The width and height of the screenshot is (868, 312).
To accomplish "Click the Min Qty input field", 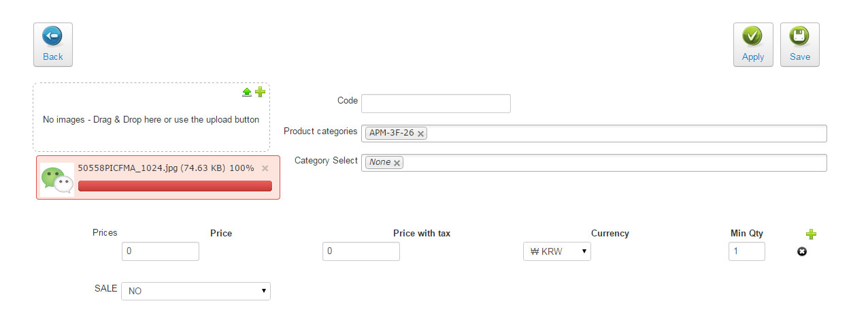I will click(x=747, y=251).
